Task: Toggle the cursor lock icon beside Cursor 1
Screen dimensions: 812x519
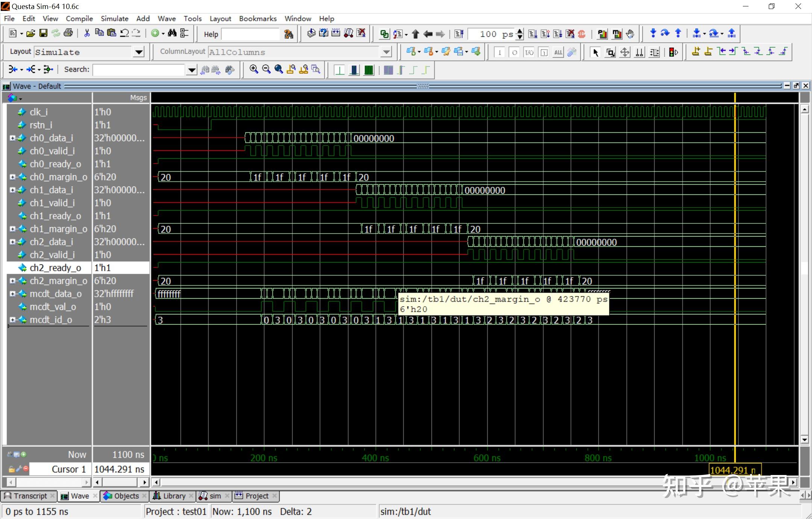Action: [12, 469]
